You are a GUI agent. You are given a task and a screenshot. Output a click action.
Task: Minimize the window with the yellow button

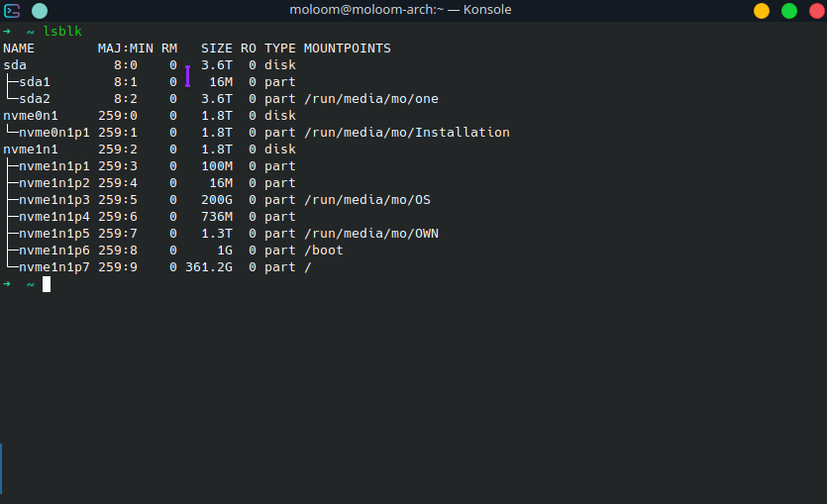click(x=762, y=11)
